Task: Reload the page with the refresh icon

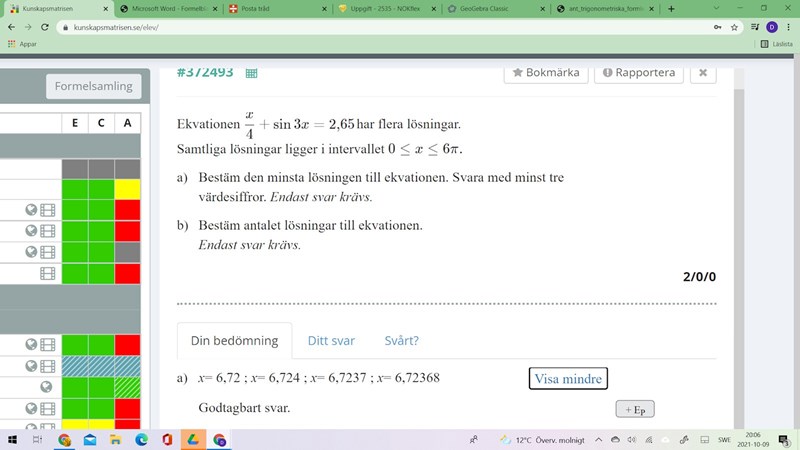Action: coord(46,27)
